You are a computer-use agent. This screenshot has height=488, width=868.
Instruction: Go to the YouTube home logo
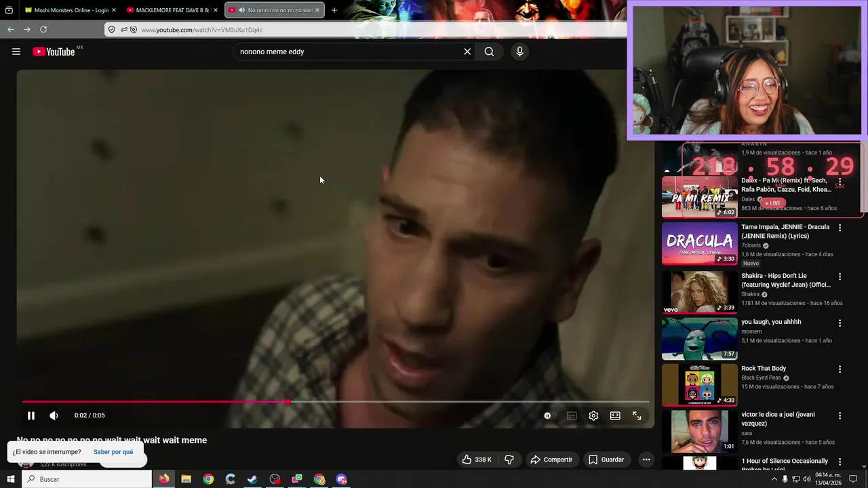click(54, 52)
